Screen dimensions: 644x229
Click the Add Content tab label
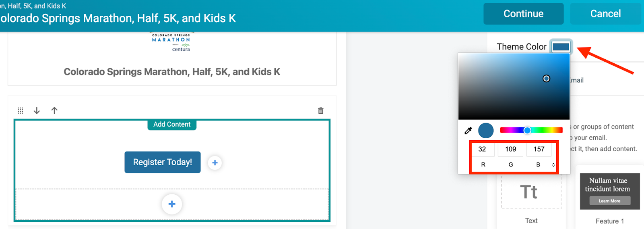click(172, 125)
